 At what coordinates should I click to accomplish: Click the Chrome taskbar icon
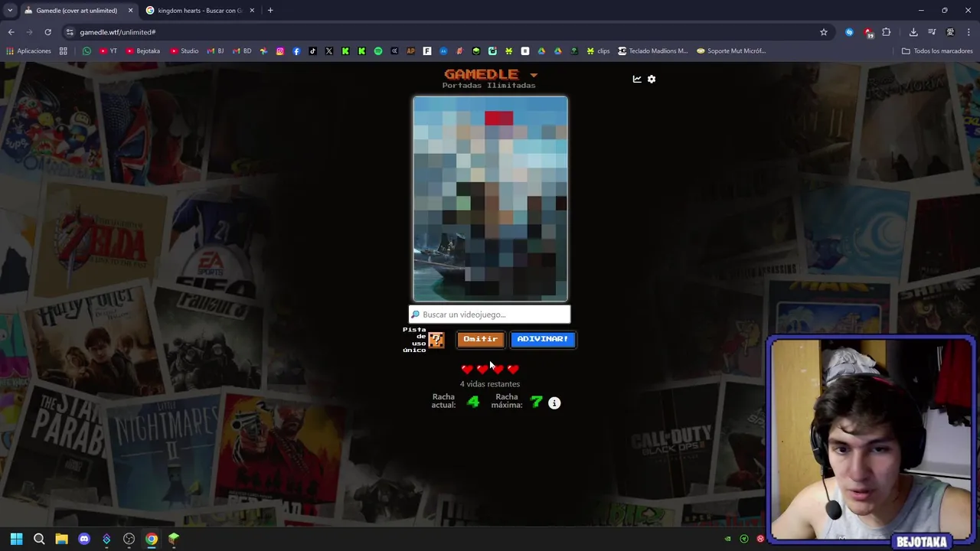(152, 539)
